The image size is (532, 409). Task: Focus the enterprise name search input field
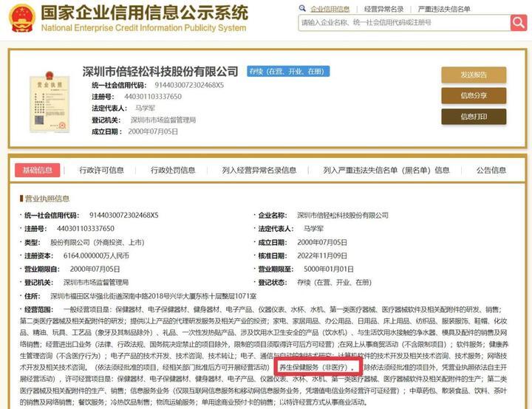point(404,23)
